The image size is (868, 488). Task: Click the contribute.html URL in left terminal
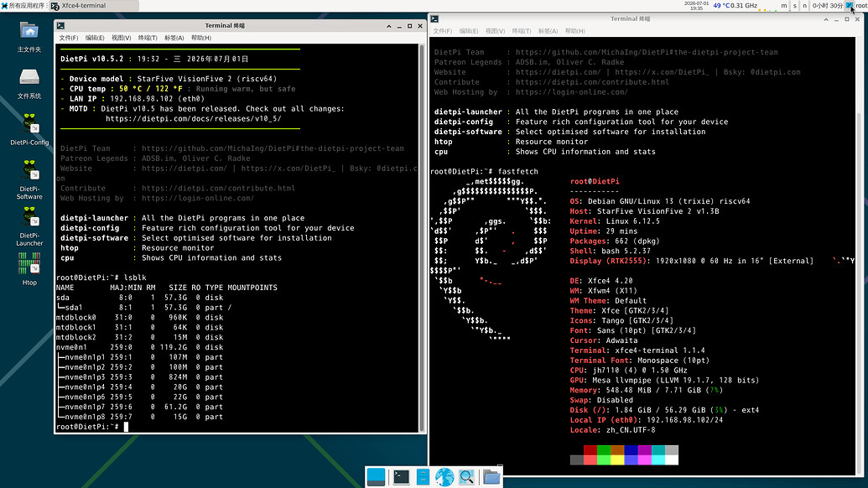tap(218, 188)
